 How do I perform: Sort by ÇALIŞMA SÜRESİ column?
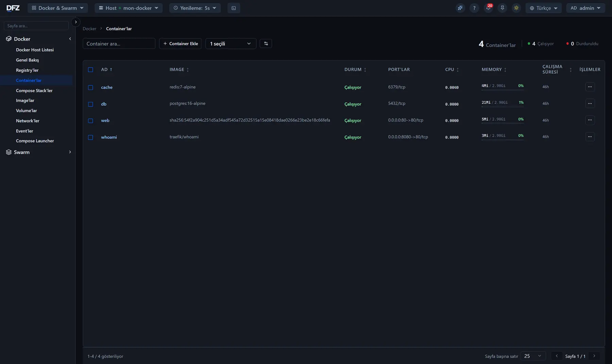click(x=571, y=70)
